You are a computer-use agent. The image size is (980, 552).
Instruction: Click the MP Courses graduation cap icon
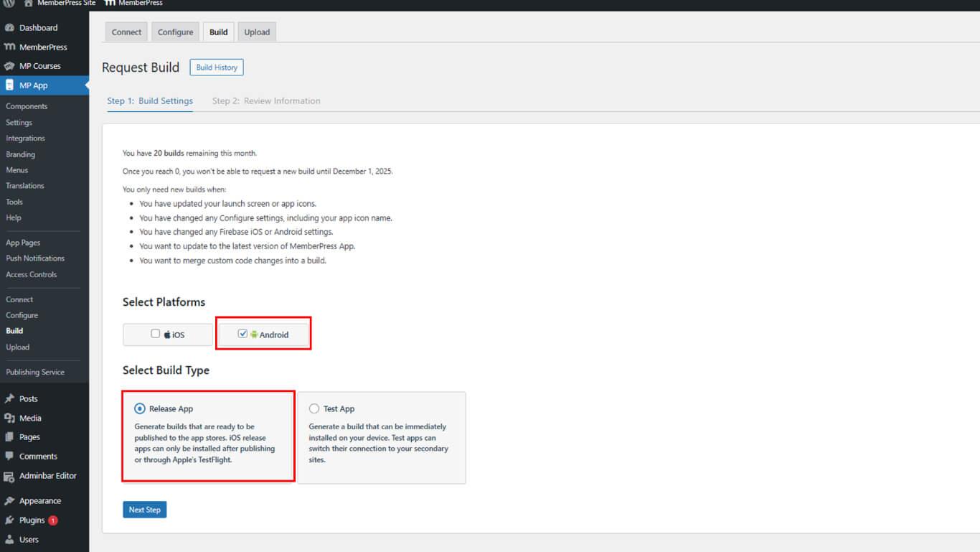tap(9, 66)
